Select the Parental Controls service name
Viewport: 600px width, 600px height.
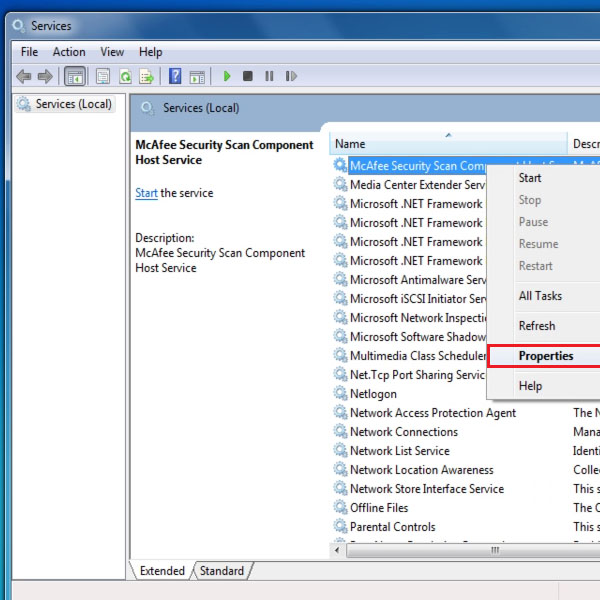tap(393, 527)
